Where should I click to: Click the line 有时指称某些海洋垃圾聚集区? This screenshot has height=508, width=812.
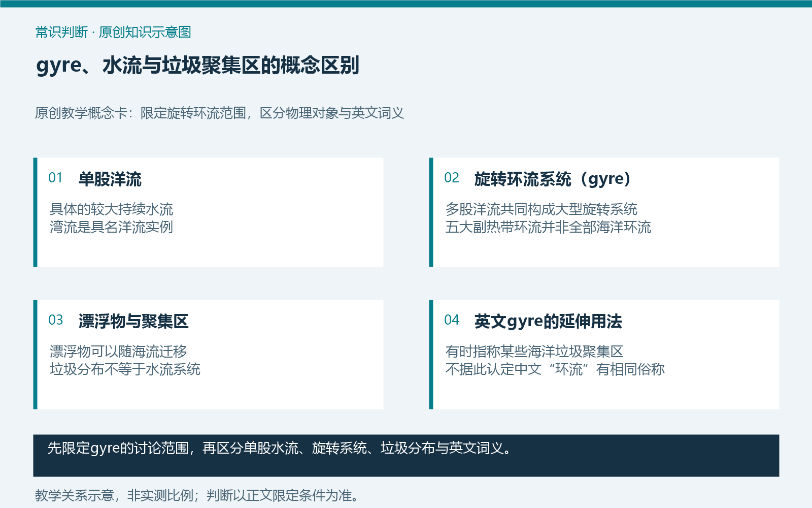tap(534, 351)
